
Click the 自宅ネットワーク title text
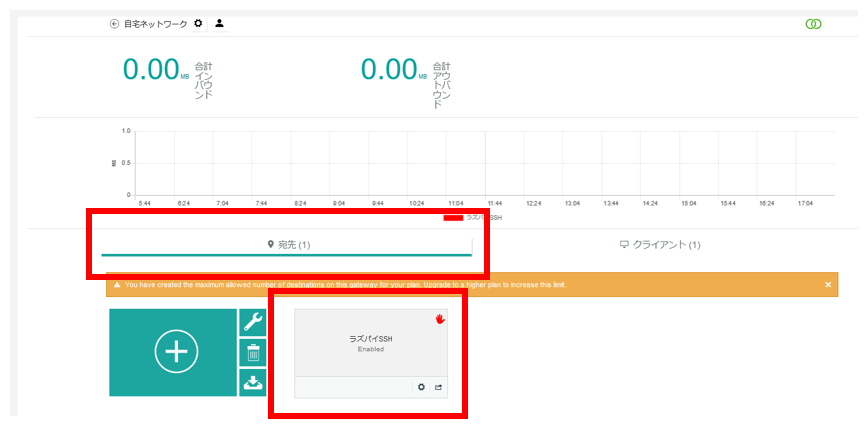click(155, 24)
